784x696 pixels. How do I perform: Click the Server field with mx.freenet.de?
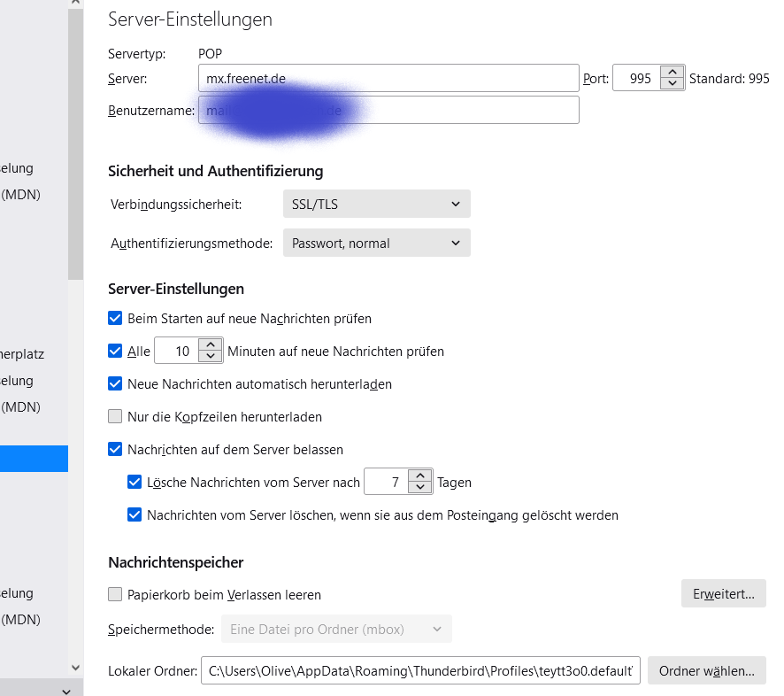click(x=388, y=78)
